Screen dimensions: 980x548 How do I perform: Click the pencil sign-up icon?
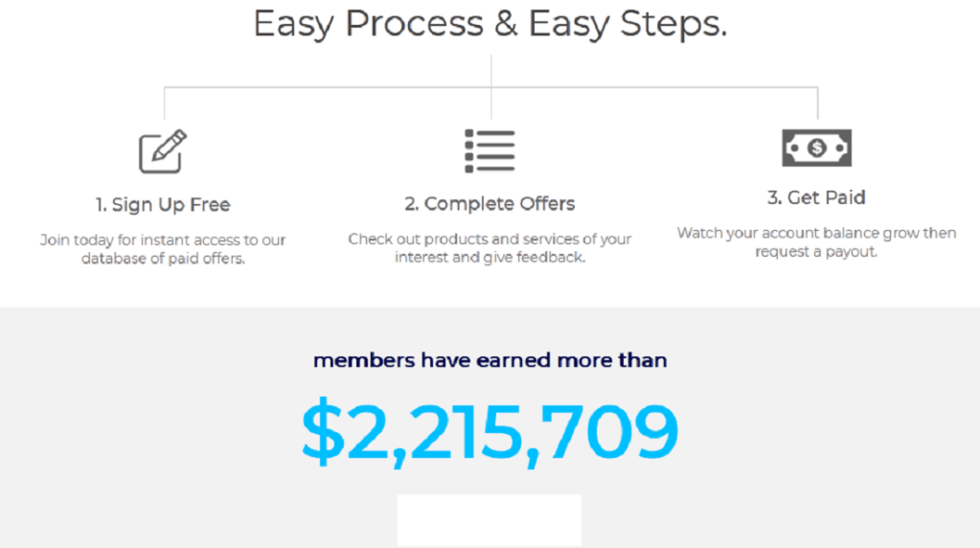(x=163, y=151)
